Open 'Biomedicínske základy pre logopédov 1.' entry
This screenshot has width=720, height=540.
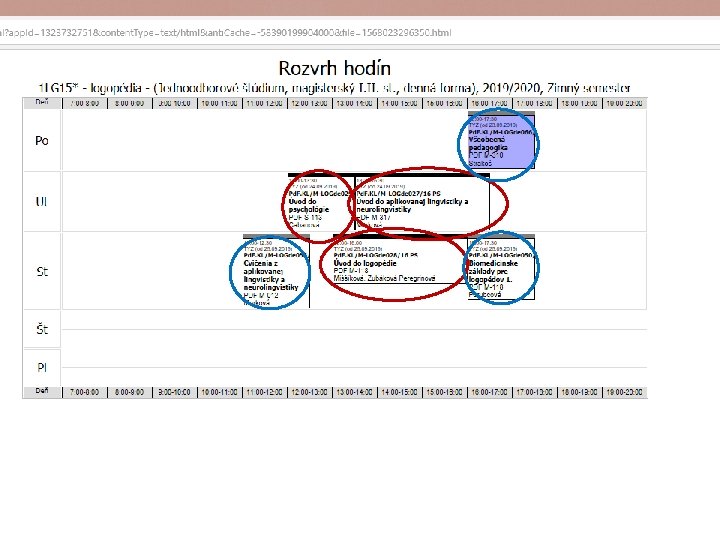point(501,268)
